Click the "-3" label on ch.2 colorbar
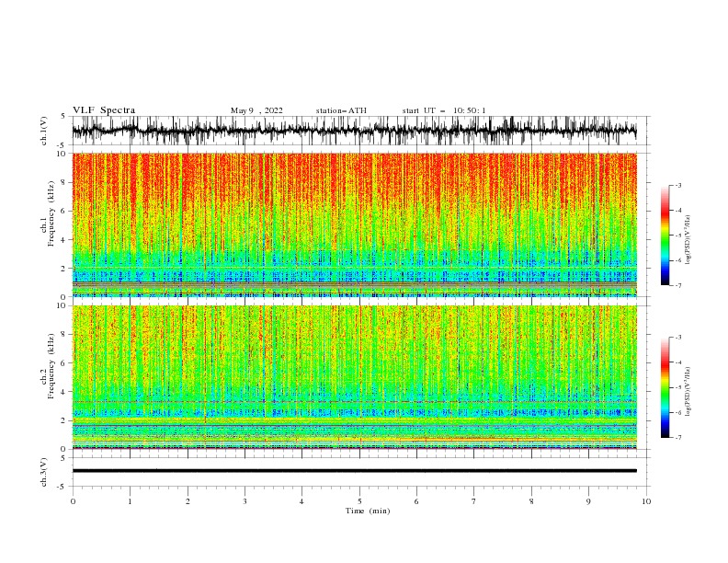 678,338
